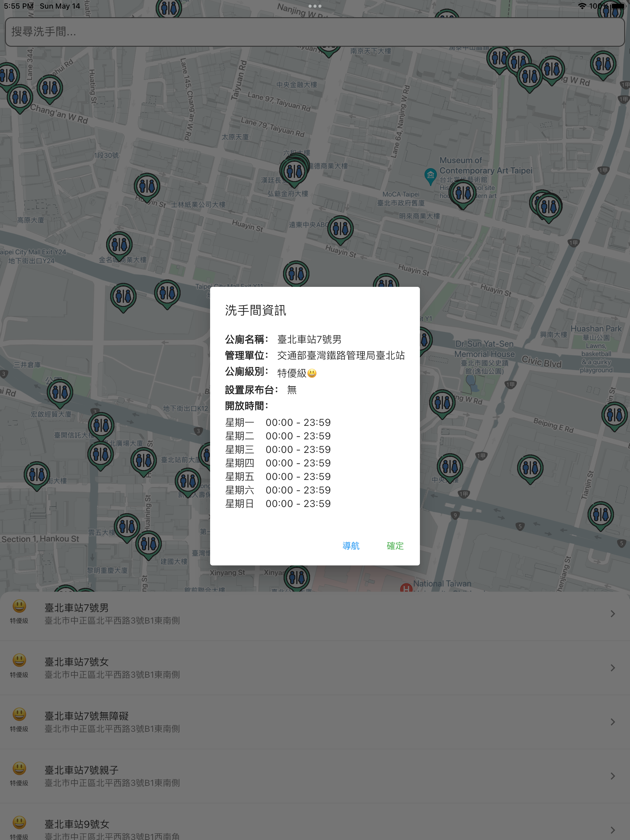This screenshot has width=630, height=840.
Task: Select restroom pin near 金名商業大樓
Action: point(119,246)
